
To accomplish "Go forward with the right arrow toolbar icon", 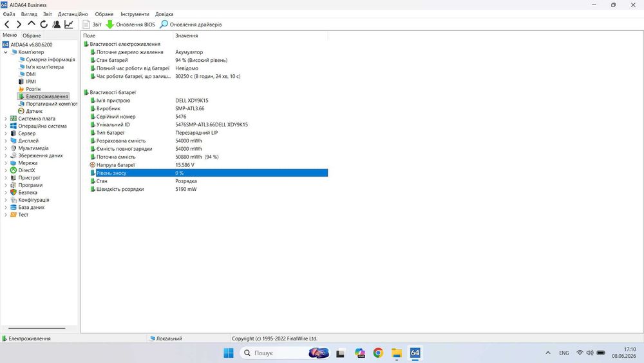I will (x=19, y=25).
